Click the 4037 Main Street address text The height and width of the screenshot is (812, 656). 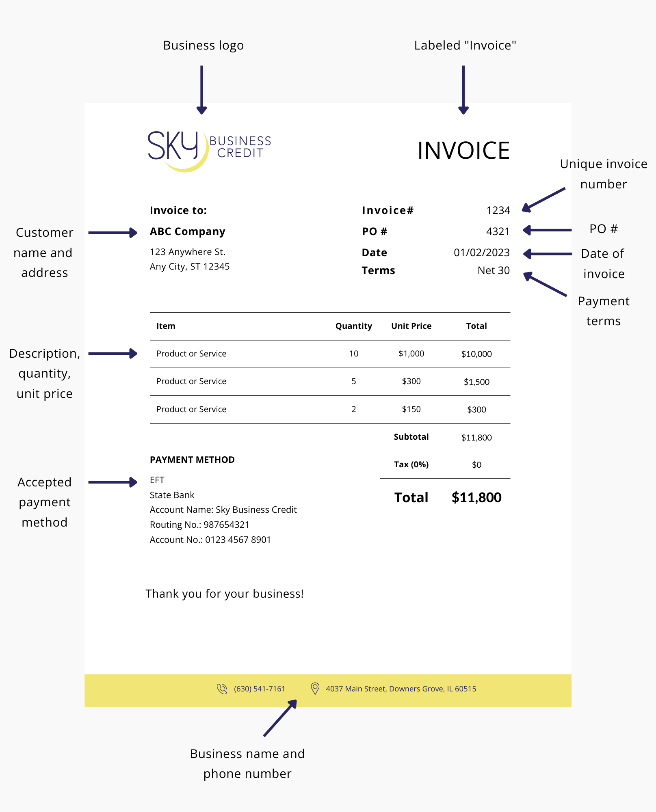point(401,689)
